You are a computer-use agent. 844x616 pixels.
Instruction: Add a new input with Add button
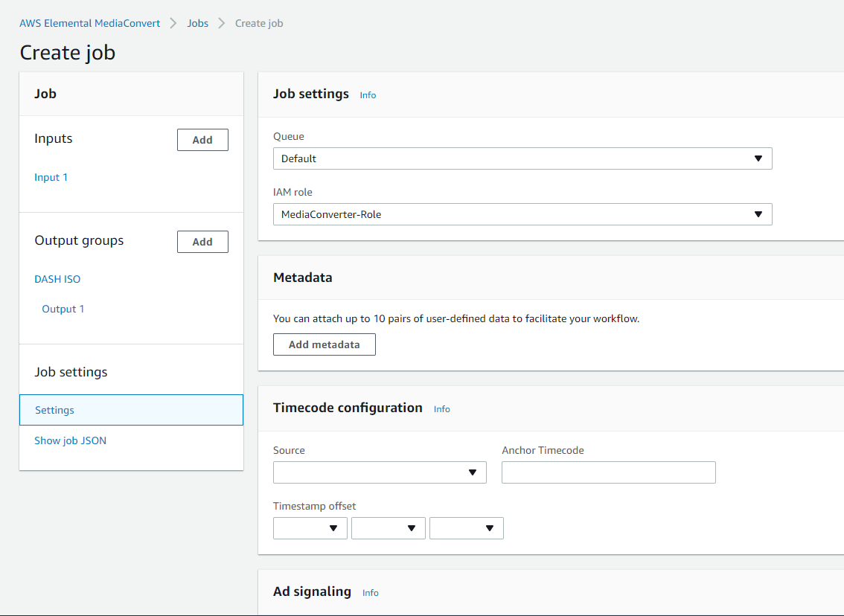pyautogui.click(x=202, y=140)
